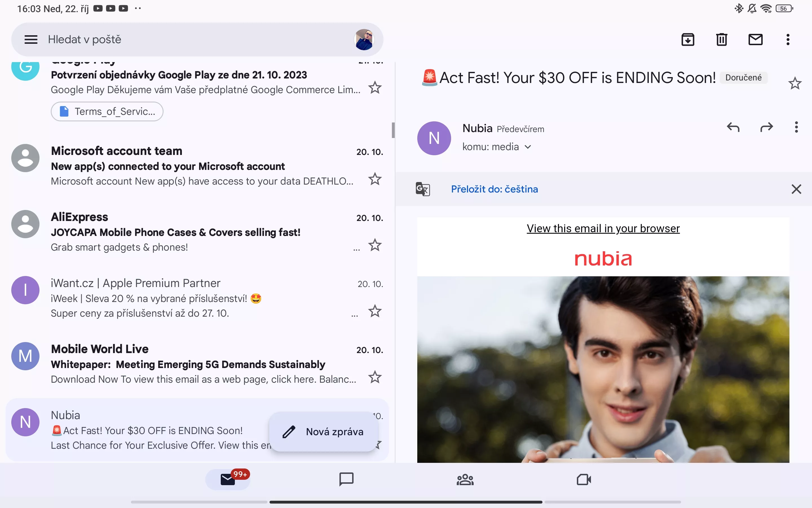Tap the first YouTube notification icon
Viewport: 812px width, 508px height.
click(x=98, y=8)
